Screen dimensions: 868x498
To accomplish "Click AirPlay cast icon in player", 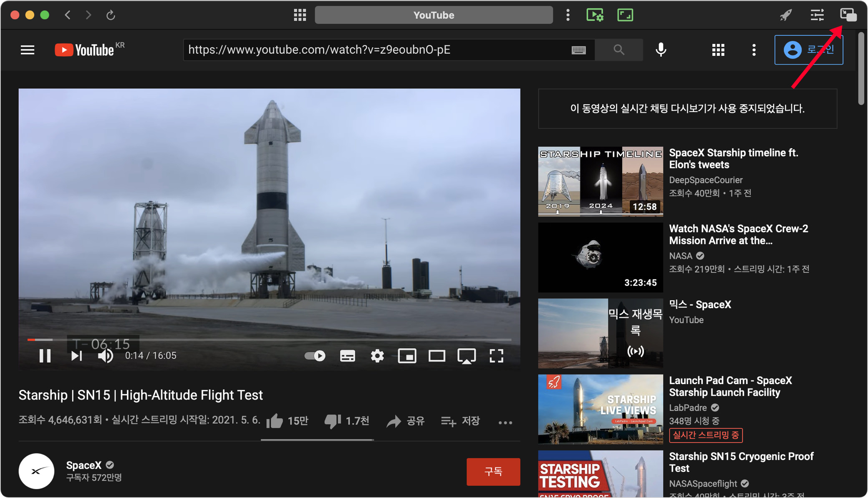I will click(x=466, y=356).
